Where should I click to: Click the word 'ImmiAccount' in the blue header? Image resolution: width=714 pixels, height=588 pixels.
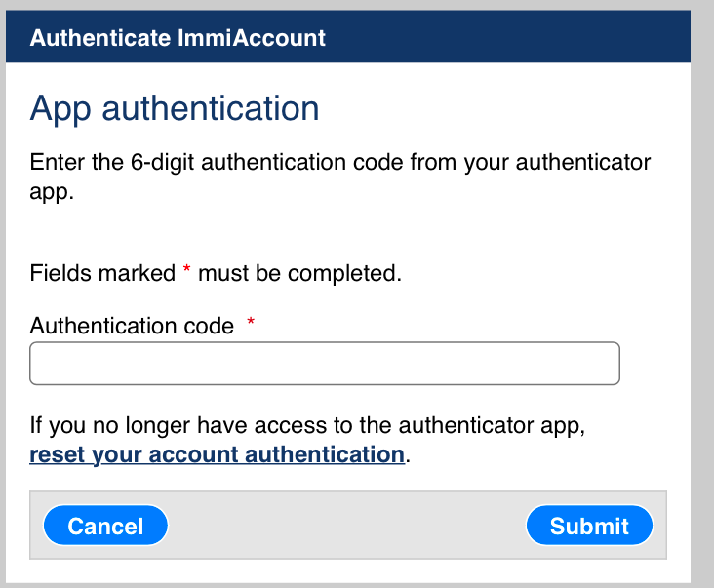coord(259,38)
